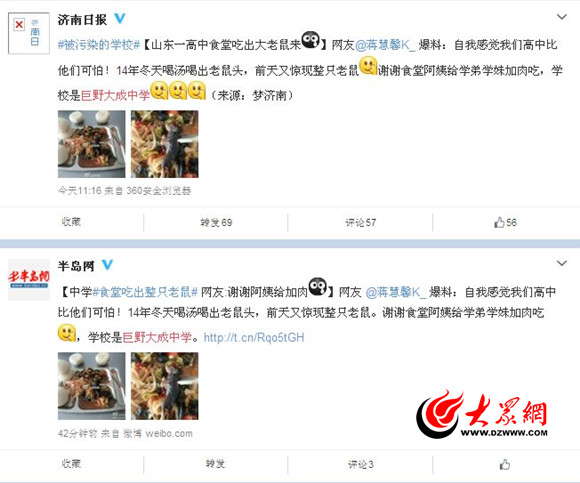Expand the 济南日报 post options chevron
The image size is (580, 483).
(562, 17)
